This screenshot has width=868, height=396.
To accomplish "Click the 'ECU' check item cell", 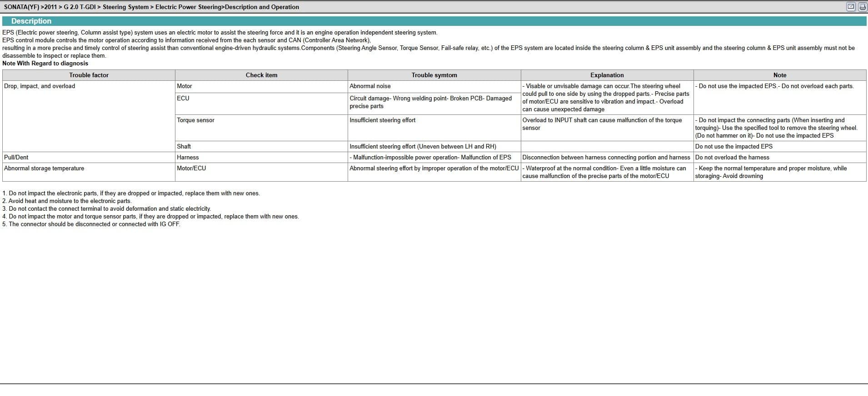I will coord(183,99).
